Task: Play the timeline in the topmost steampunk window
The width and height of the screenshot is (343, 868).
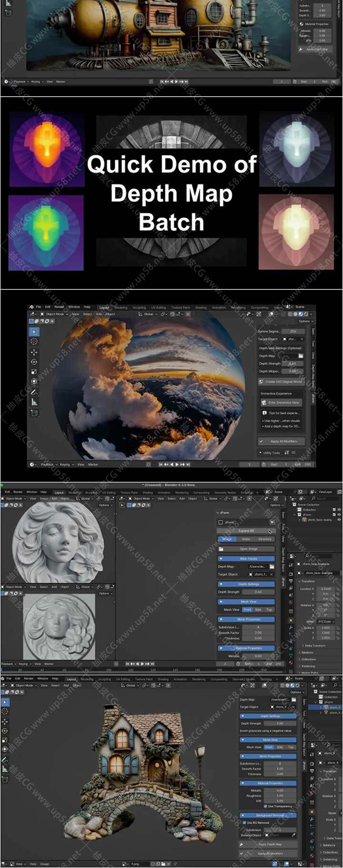Action: [x=177, y=81]
